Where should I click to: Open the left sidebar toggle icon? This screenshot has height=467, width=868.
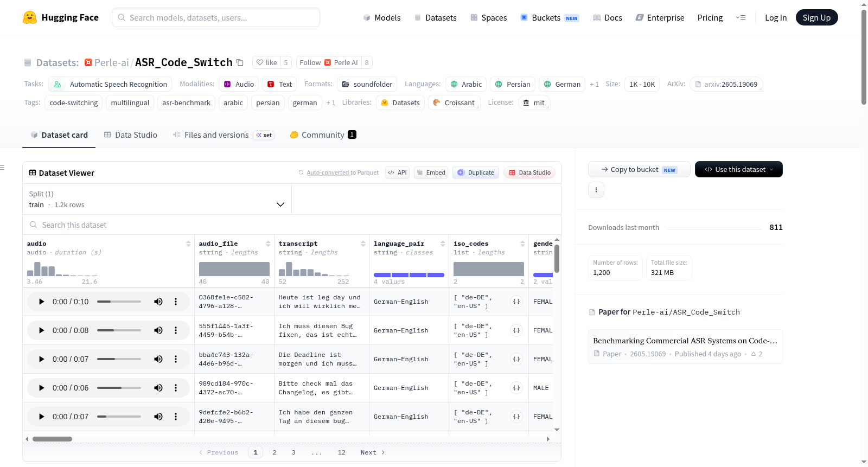(x=2, y=168)
